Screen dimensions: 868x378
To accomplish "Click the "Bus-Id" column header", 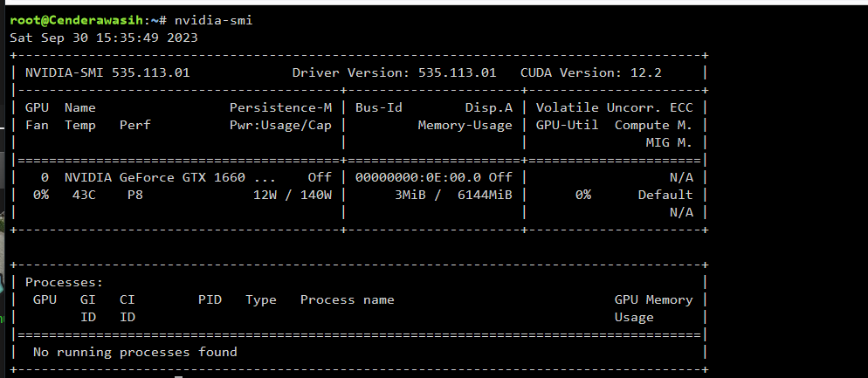I will pos(379,107).
